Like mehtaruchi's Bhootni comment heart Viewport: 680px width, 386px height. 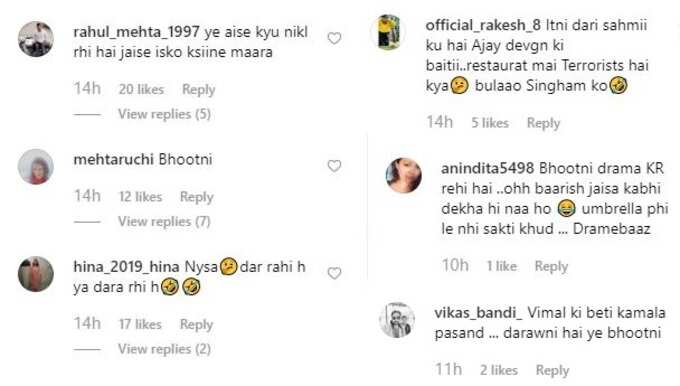coord(334,166)
